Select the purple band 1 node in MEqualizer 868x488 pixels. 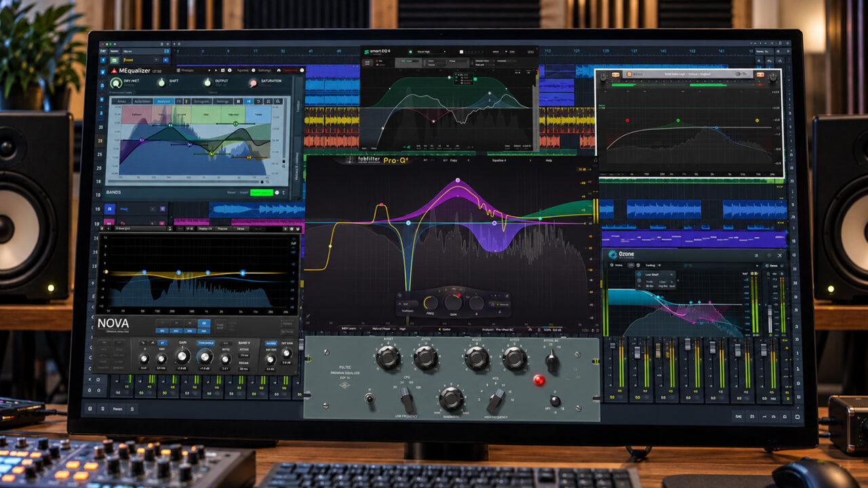tap(142, 140)
